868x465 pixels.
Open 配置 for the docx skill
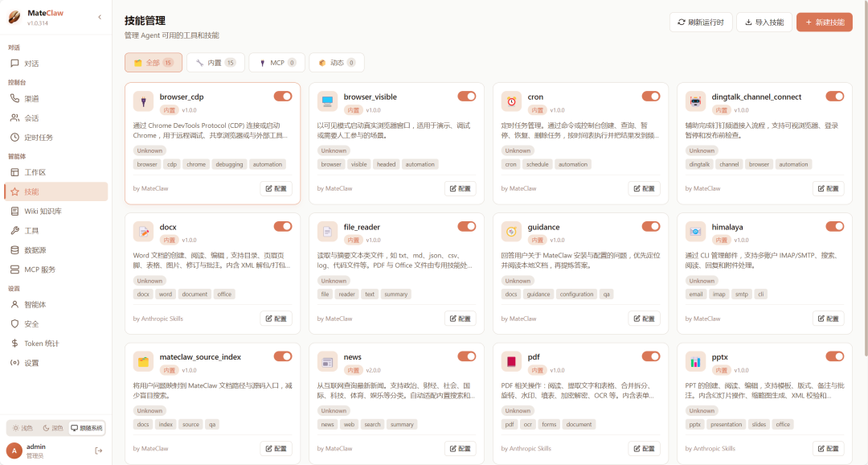pyautogui.click(x=276, y=319)
